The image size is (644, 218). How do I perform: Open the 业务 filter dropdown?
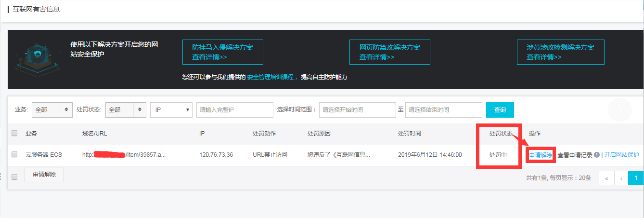[x=52, y=110]
